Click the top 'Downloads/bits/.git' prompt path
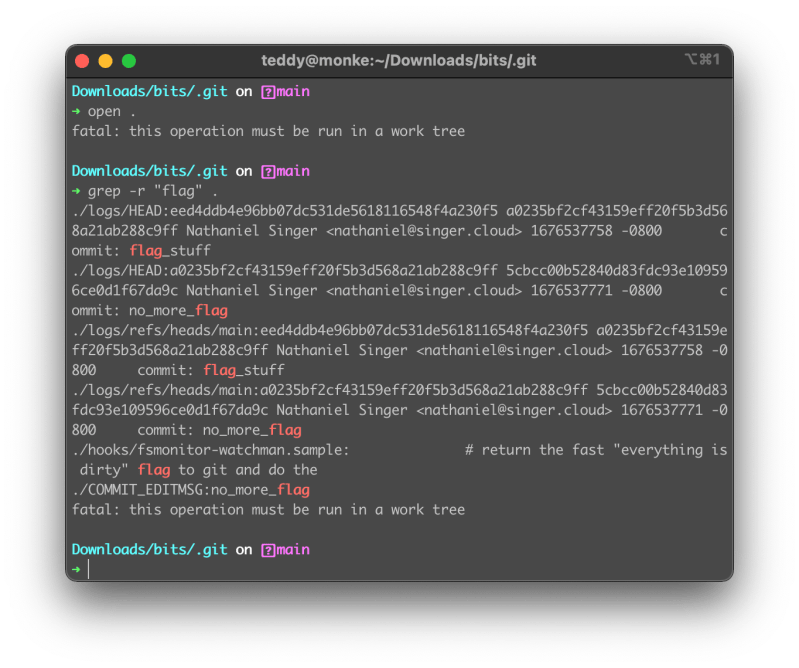The width and height of the screenshot is (799, 668). tap(149, 92)
